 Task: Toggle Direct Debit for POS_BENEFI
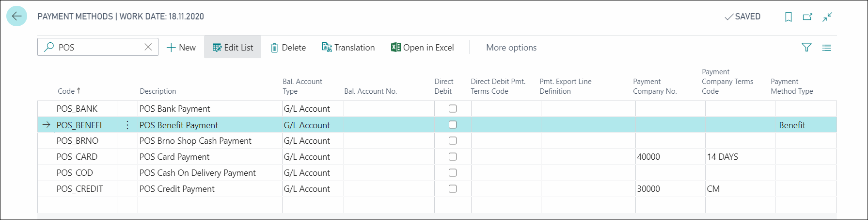[453, 125]
